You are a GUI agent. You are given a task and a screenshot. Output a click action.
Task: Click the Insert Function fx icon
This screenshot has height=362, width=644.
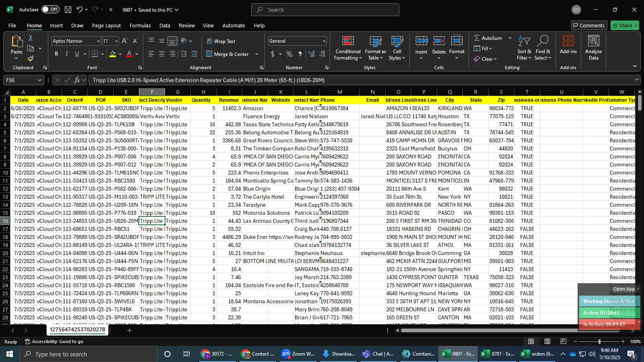(77, 80)
